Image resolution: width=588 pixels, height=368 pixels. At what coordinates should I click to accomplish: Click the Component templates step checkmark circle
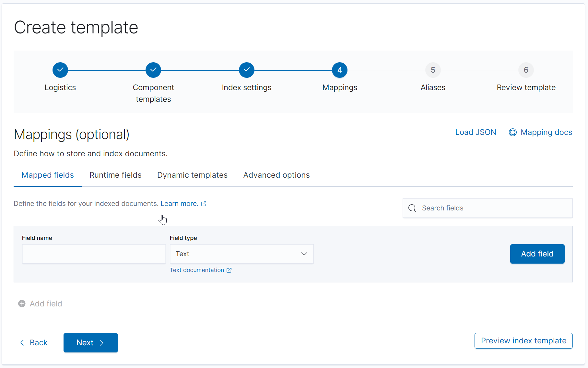[153, 70]
